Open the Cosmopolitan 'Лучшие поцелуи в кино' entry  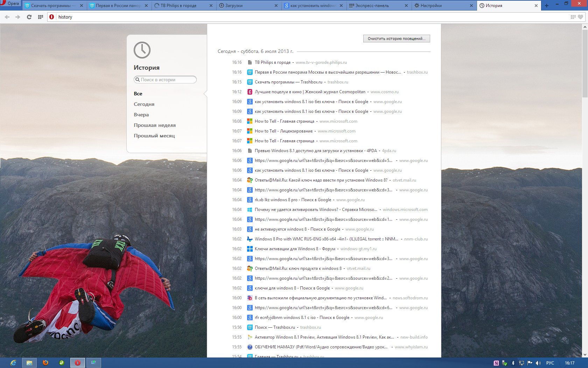click(310, 92)
